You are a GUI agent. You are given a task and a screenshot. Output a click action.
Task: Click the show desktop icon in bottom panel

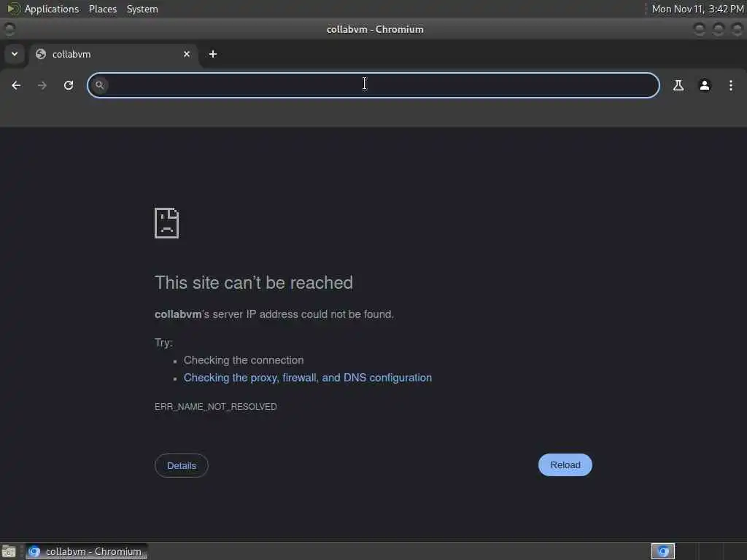[9, 551]
